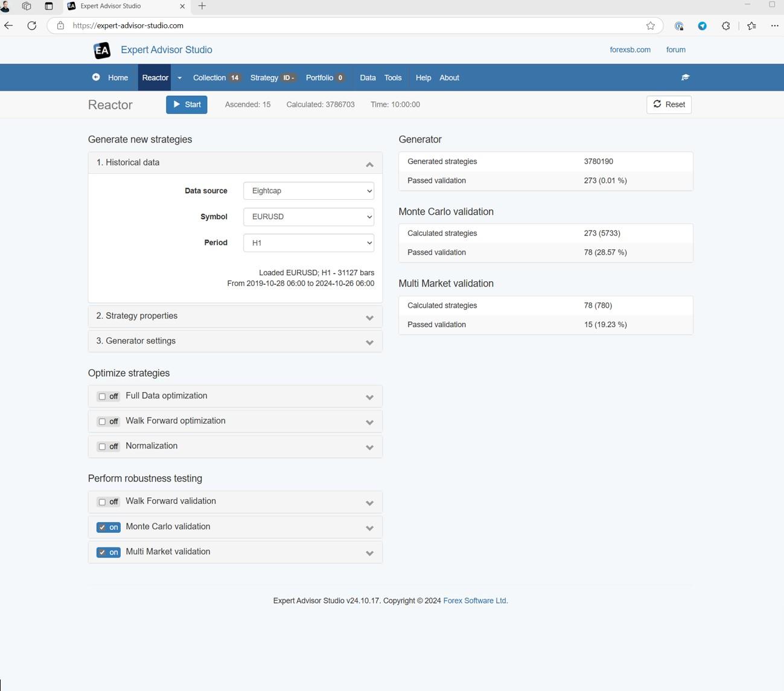Open the Data menu item
The image size is (784, 691).
tap(368, 78)
